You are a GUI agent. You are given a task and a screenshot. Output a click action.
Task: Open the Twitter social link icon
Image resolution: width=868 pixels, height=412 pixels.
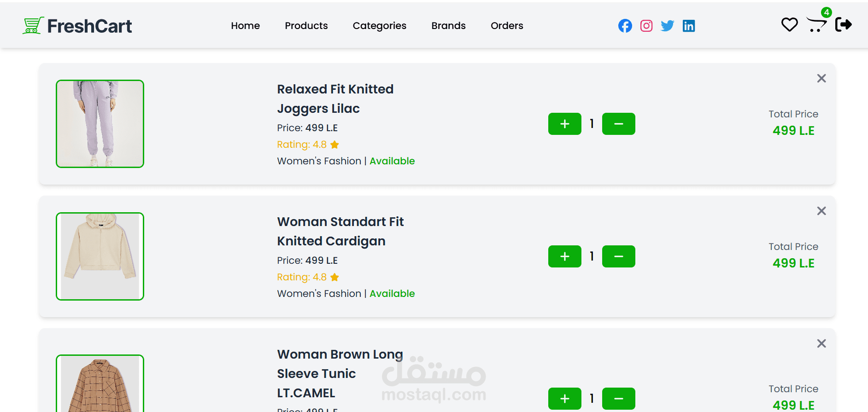click(667, 26)
